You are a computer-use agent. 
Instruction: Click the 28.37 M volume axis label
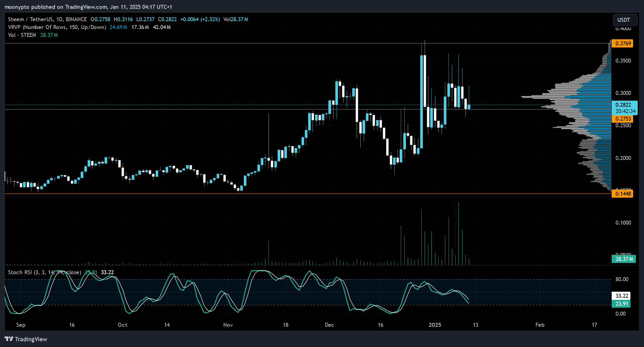point(624,259)
